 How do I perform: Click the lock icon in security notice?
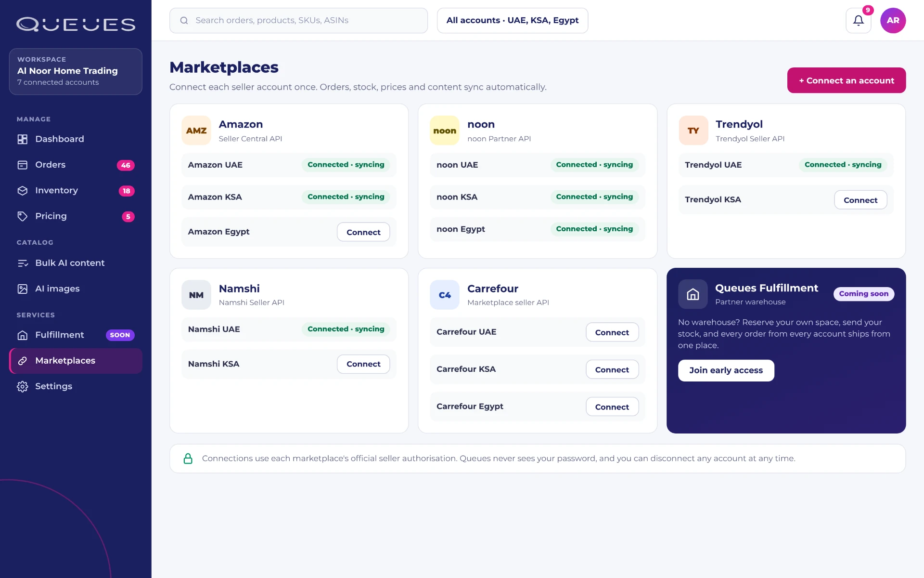[188, 459]
